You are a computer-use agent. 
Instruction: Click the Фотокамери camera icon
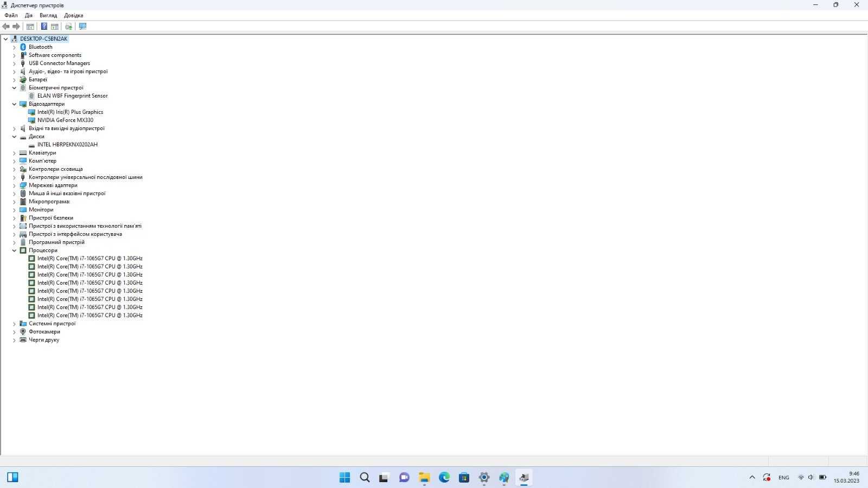point(23,332)
